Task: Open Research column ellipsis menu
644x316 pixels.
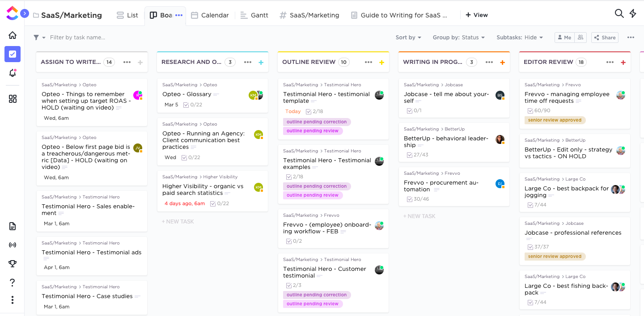Action: point(248,62)
